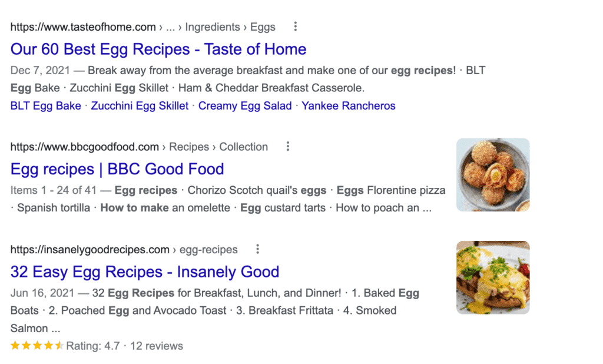Click the BLT Egg Bake sitelink

(45, 106)
